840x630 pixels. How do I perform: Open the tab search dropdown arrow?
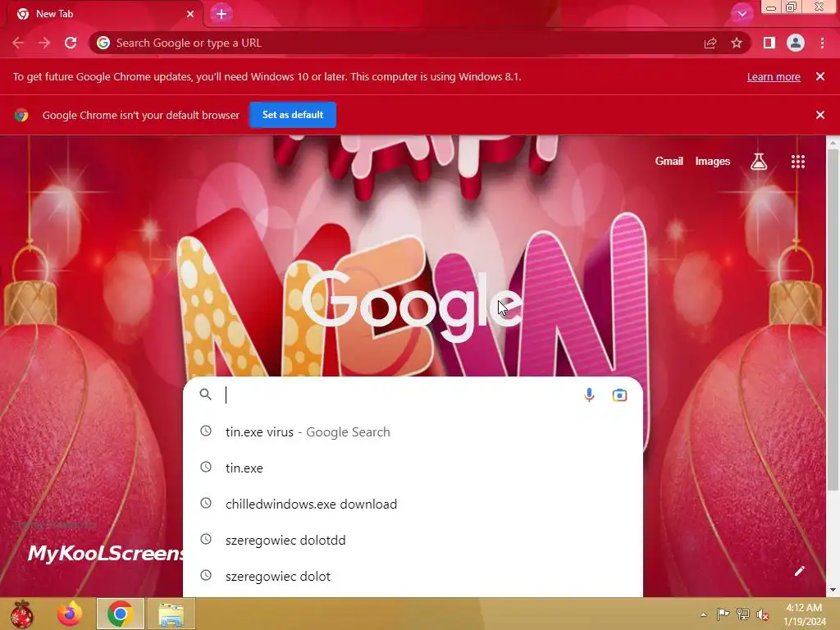click(742, 13)
